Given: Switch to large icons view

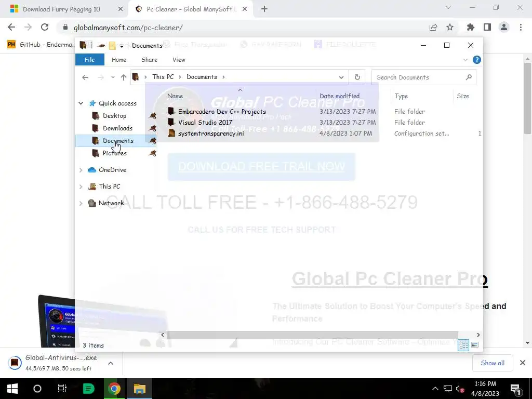Looking at the screenshot, I should pyautogui.click(x=475, y=345).
